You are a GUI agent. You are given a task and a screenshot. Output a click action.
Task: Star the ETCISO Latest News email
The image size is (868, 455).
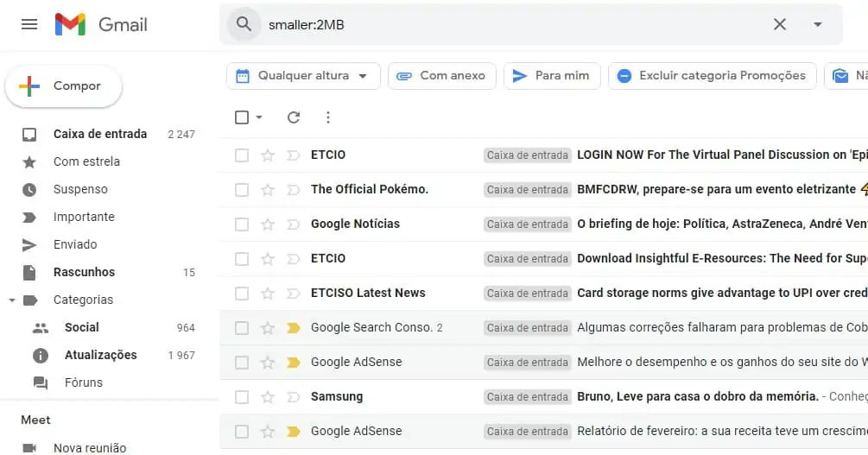coord(268,294)
